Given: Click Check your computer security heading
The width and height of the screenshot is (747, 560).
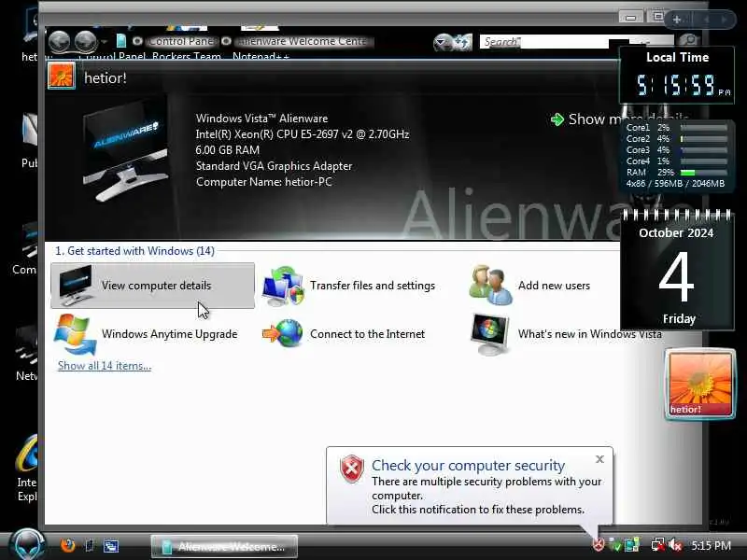Looking at the screenshot, I should [469, 465].
